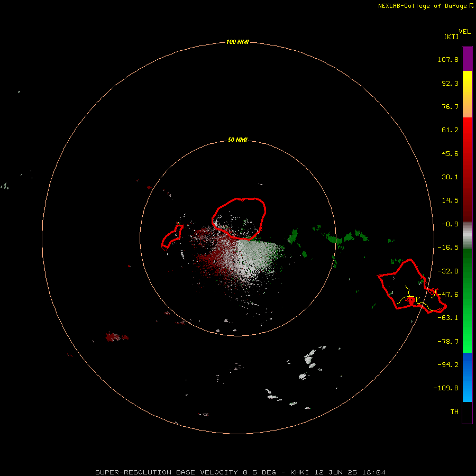Click the -16.5 velocity scale value
The image size is (476, 476).
448,248
